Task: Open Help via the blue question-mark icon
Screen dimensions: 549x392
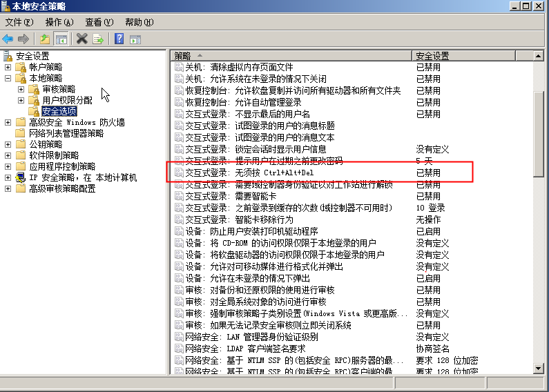Action: pyautogui.click(x=119, y=39)
